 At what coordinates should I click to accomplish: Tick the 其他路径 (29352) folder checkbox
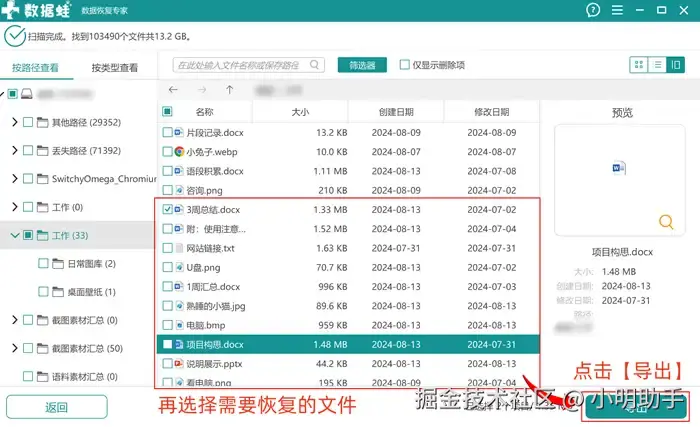[28, 122]
